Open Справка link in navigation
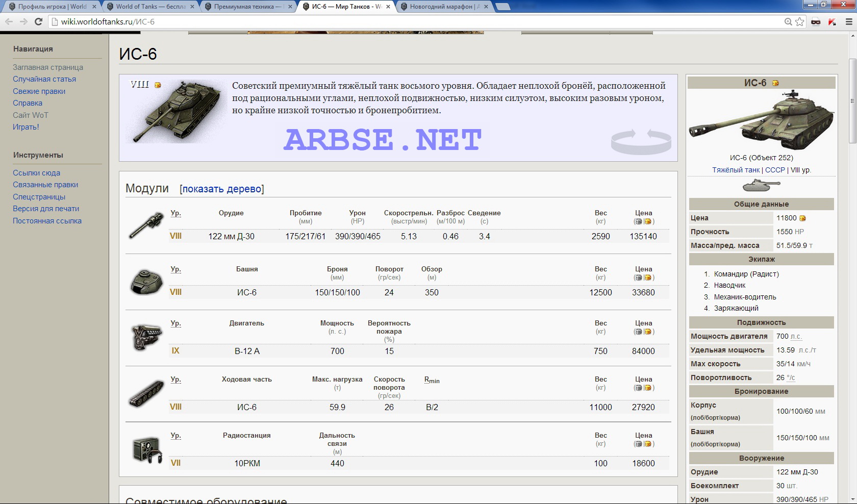The image size is (857, 504). pyautogui.click(x=28, y=103)
